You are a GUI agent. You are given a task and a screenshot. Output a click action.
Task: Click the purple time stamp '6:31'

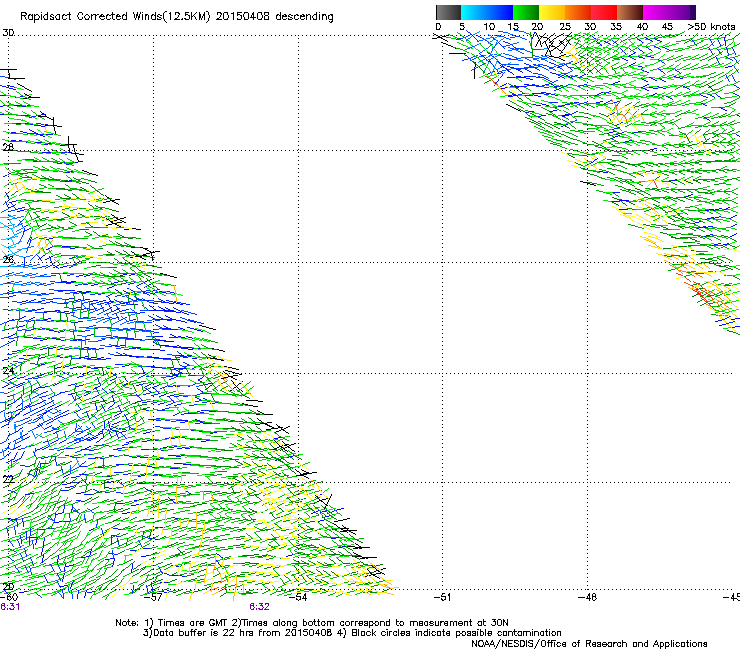10,607
